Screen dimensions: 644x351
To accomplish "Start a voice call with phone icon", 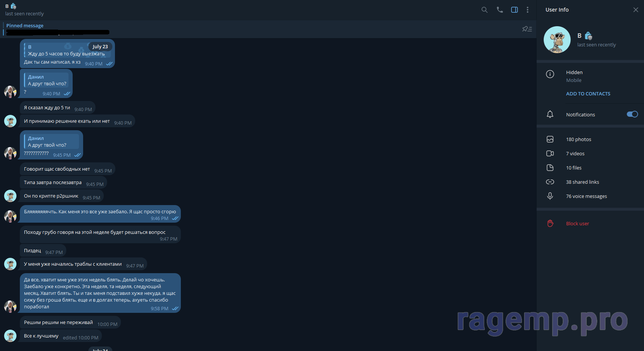I will 499,10.
